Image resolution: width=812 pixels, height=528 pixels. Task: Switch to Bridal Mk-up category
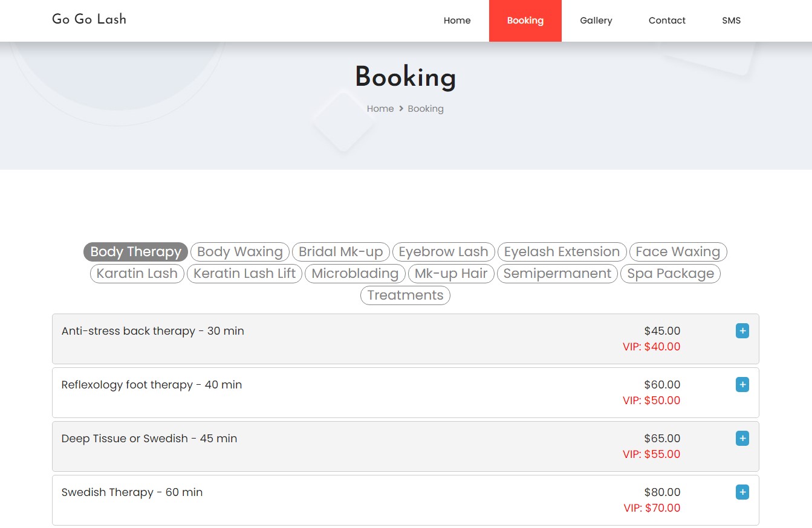click(341, 252)
